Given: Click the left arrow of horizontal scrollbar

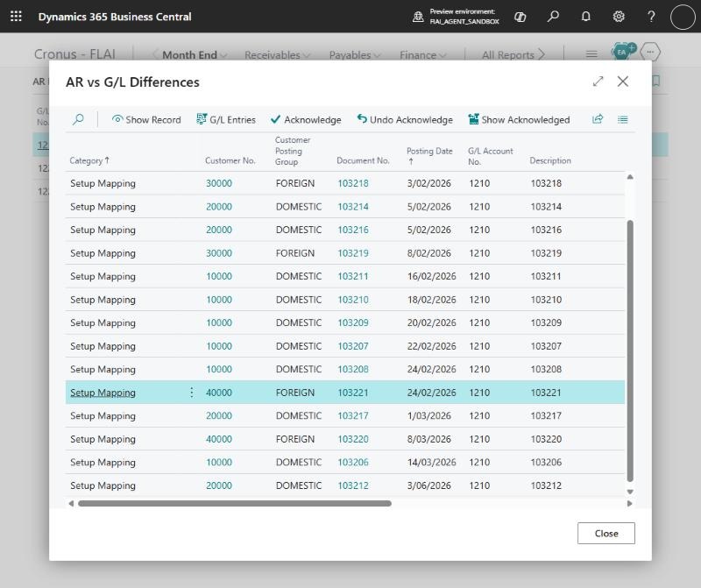Looking at the screenshot, I should coord(71,504).
